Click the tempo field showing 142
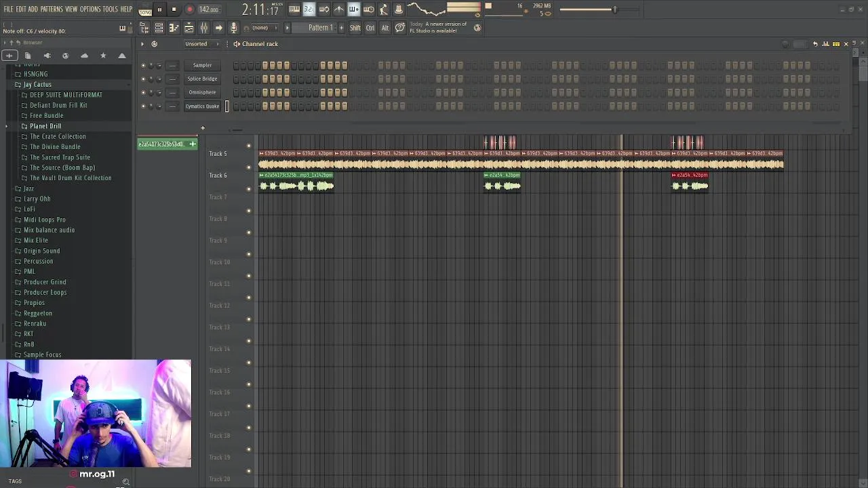The height and width of the screenshot is (488, 868). pyautogui.click(x=209, y=10)
